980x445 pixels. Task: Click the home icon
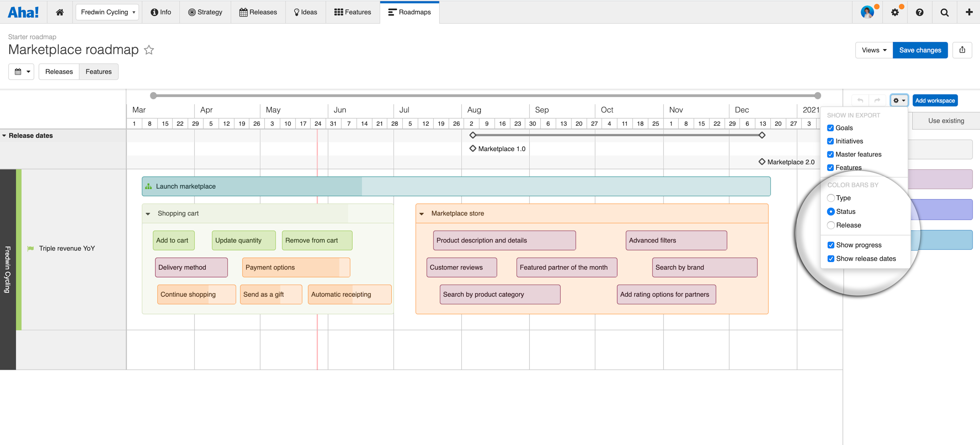point(60,12)
